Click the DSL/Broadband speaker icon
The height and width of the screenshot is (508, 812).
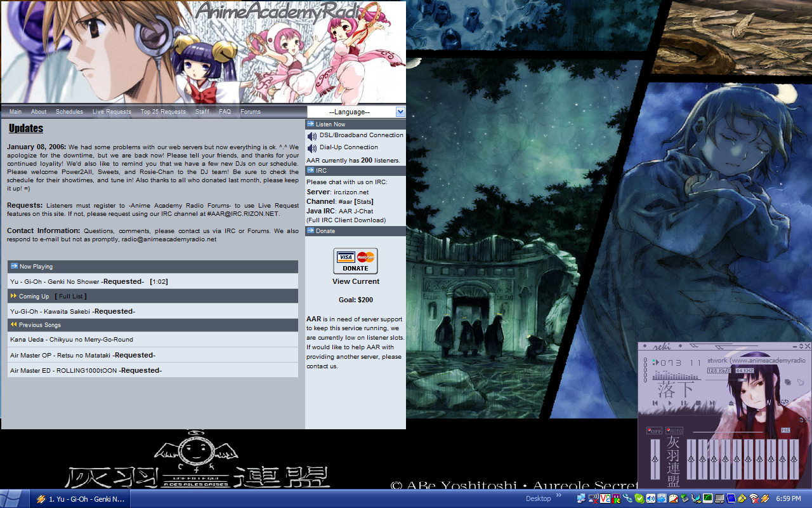(312, 136)
